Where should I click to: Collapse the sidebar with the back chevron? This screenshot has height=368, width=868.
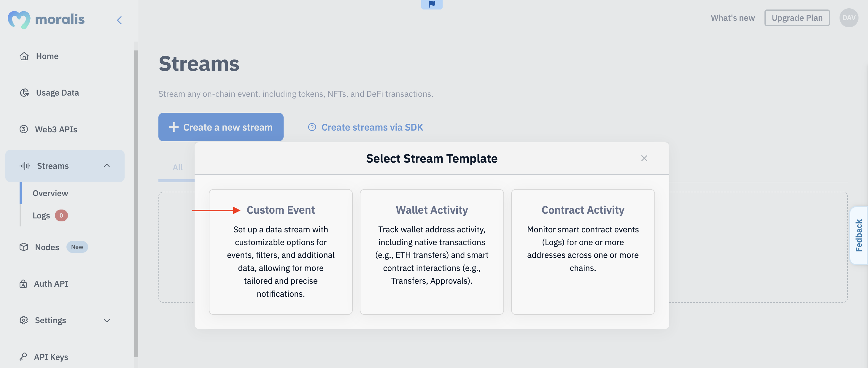click(x=119, y=20)
